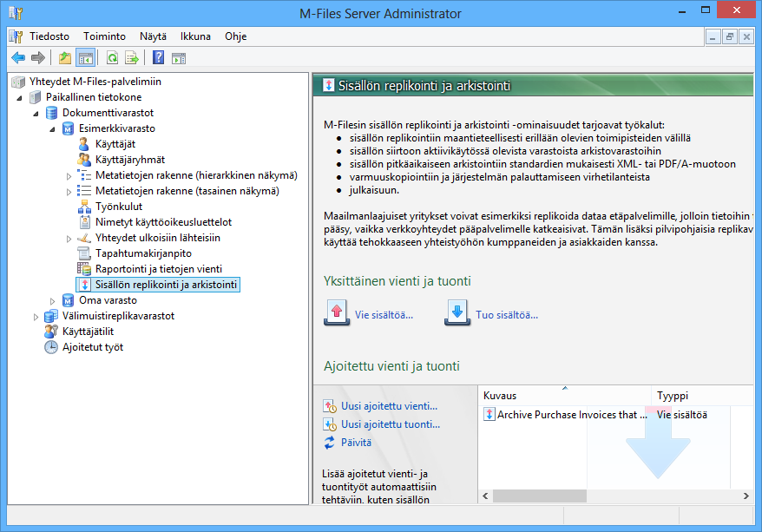Image resolution: width=762 pixels, height=532 pixels.
Task: Expand Metatietojen rakenne (hierarkkinen näkymä)
Action: click(69, 176)
